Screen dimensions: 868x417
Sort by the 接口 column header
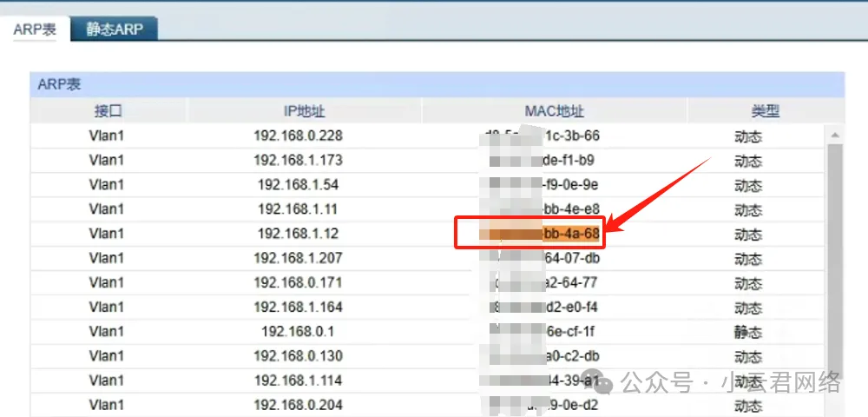pos(108,111)
